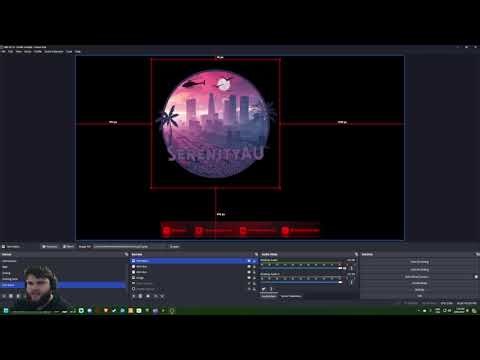
Task: Switch to the Scene Transitions tab
Action: click(x=291, y=296)
